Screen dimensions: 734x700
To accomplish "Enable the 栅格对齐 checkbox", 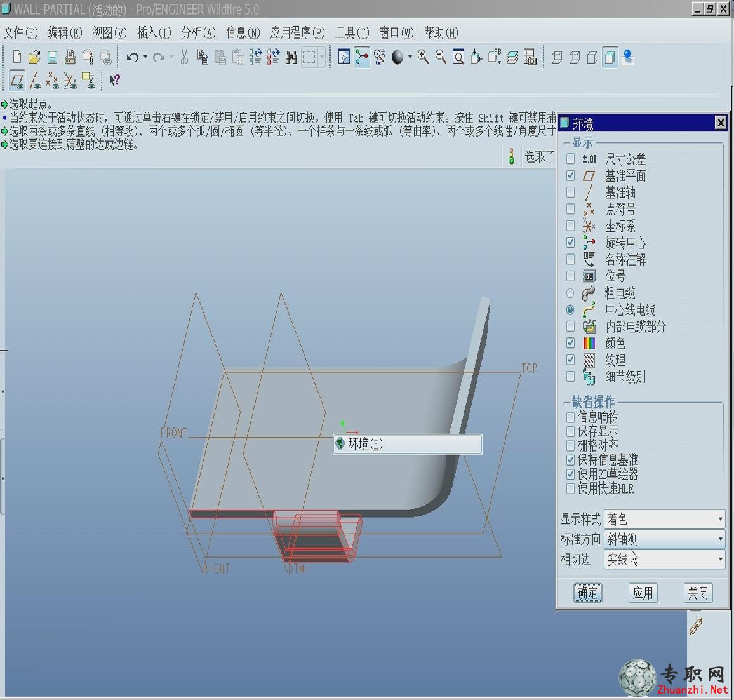I will point(570,445).
